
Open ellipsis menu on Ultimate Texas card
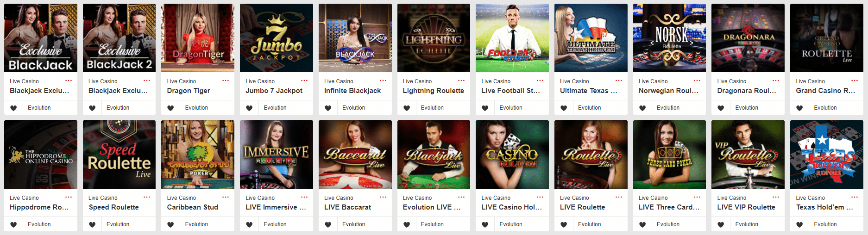619,80
